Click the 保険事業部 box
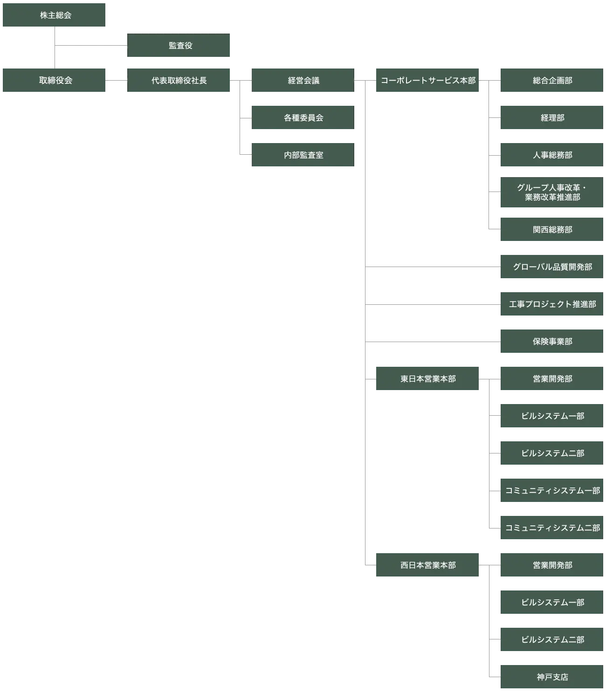The height and width of the screenshot is (700, 606). click(x=552, y=341)
